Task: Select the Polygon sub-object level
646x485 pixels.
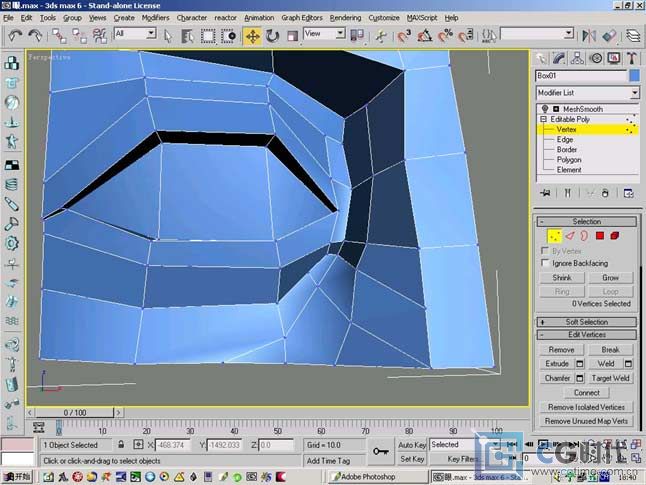Action: (569, 159)
